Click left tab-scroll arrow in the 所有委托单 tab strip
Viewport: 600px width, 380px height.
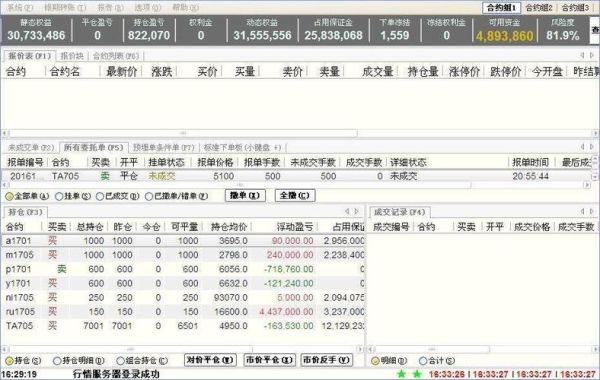click(582, 147)
